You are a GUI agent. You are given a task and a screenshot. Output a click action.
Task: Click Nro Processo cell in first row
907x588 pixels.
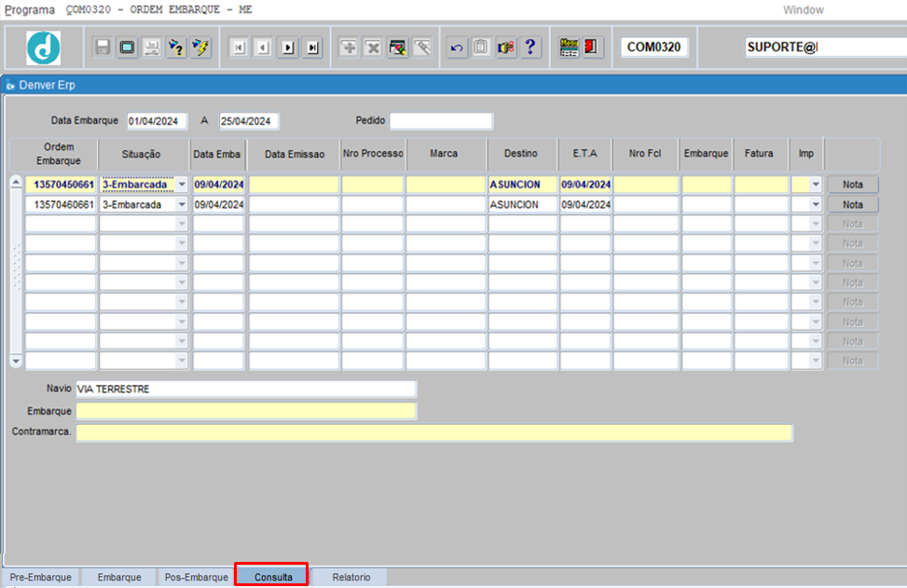pos(373,185)
